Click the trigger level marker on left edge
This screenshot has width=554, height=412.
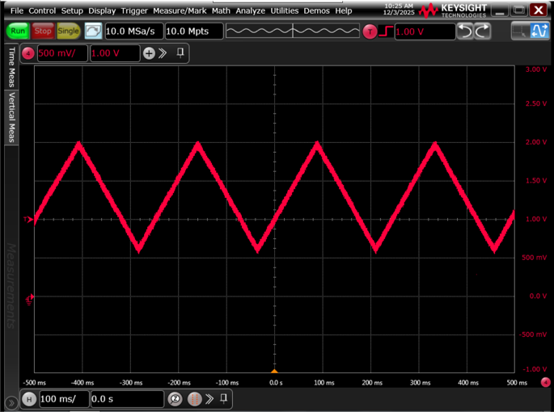[x=29, y=219]
